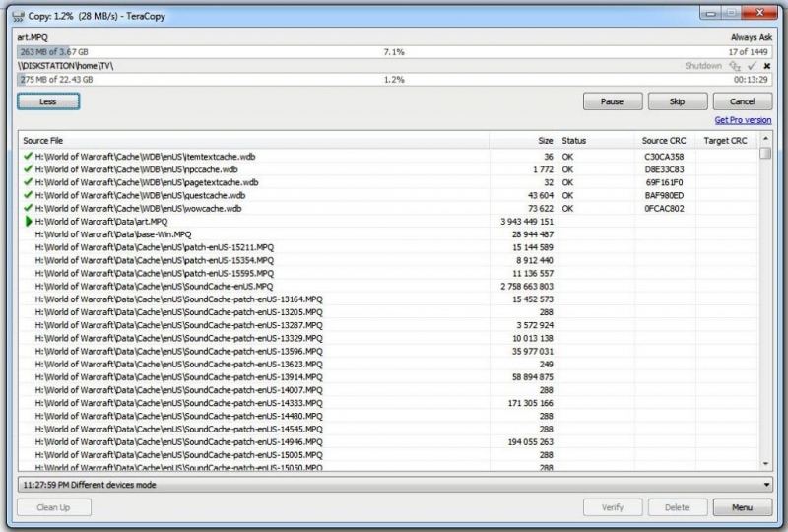Viewport: 788px width, 532px height.
Task: Click the Verify button
Action: point(613,507)
